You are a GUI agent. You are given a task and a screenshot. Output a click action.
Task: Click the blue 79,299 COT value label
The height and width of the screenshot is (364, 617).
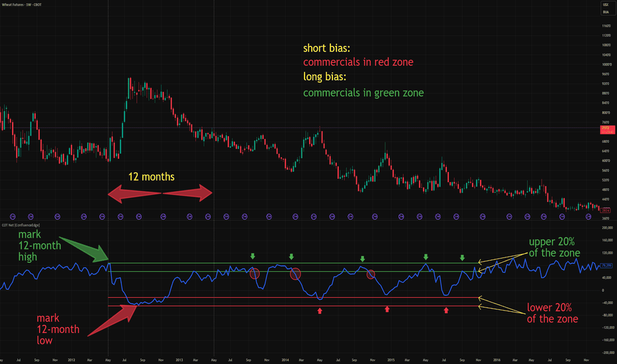coord(607,265)
